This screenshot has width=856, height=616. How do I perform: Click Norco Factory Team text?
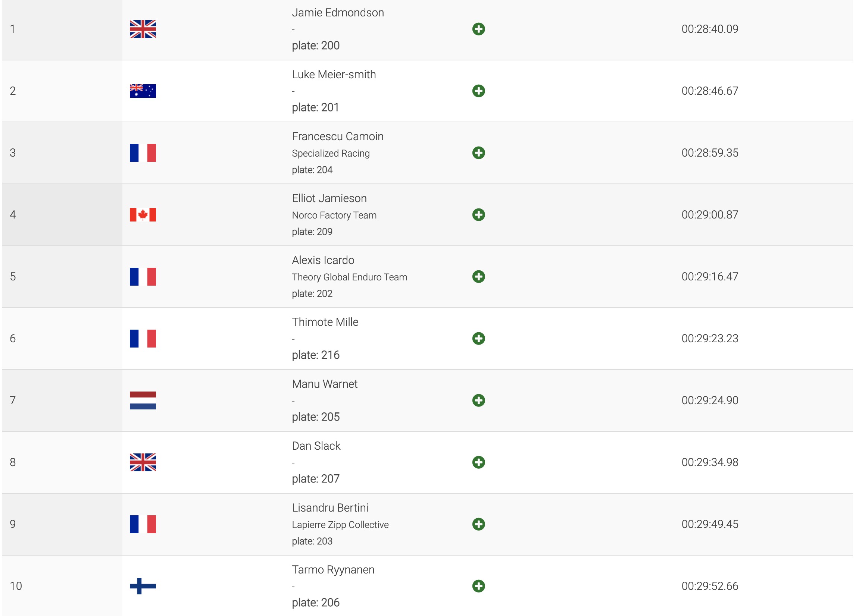334,215
